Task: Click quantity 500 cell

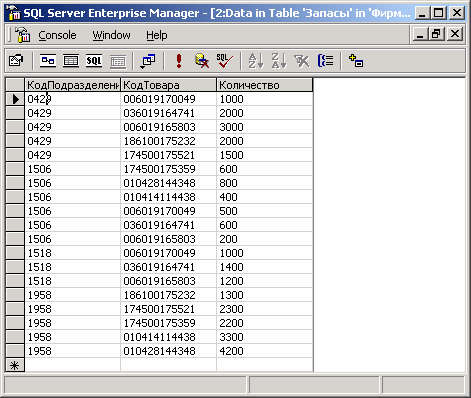Action: 265,211
